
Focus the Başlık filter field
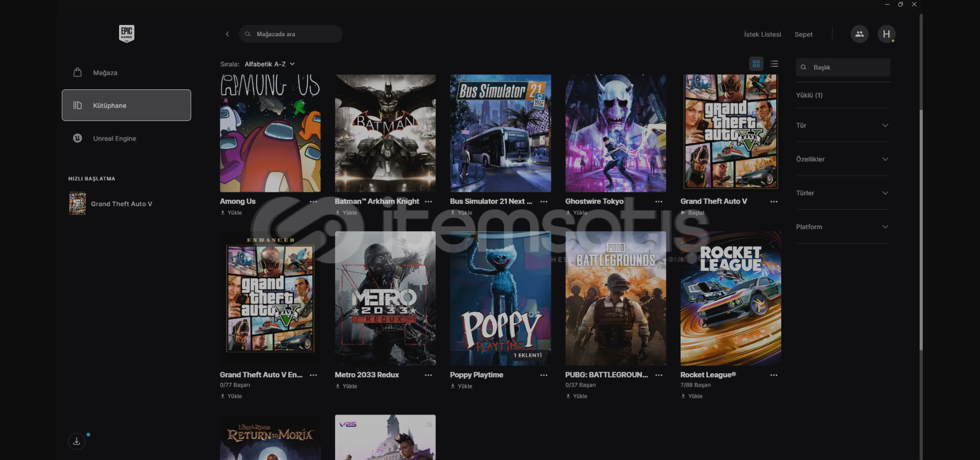tap(843, 67)
